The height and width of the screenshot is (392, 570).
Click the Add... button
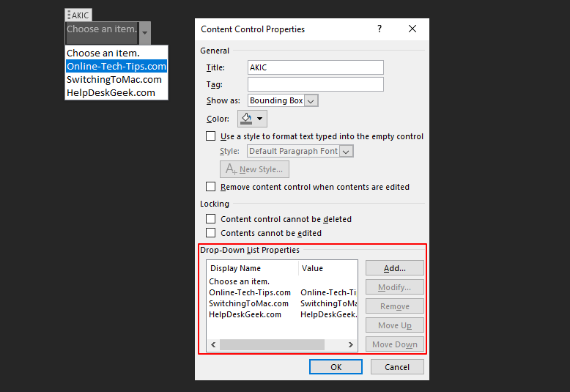(x=394, y=268)
